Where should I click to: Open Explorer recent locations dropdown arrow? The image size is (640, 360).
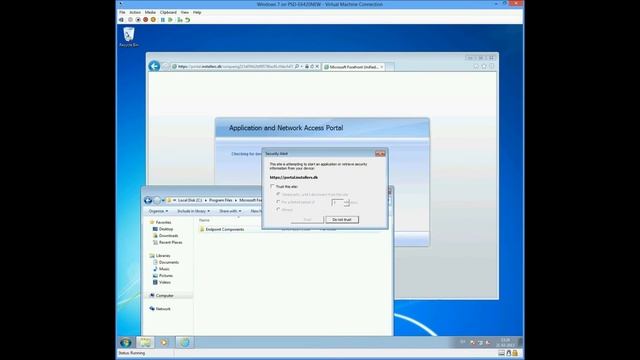click(x=163, y=200)
